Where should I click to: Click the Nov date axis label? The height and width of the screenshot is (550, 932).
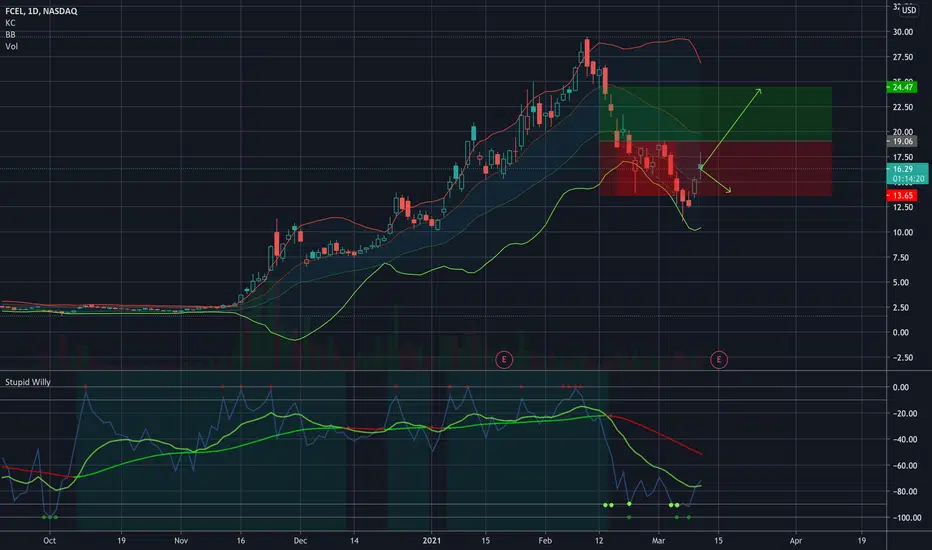tap(181, 540)
